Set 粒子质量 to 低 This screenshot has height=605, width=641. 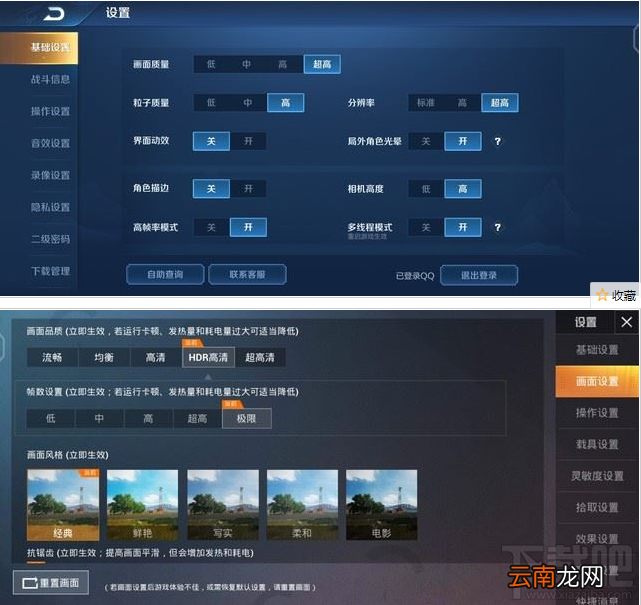[211, 103]
